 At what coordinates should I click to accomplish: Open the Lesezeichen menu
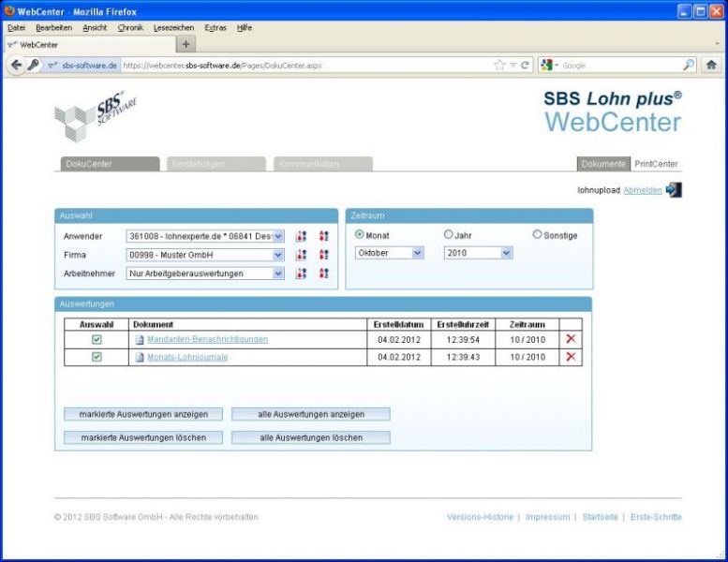pos(173,27)
